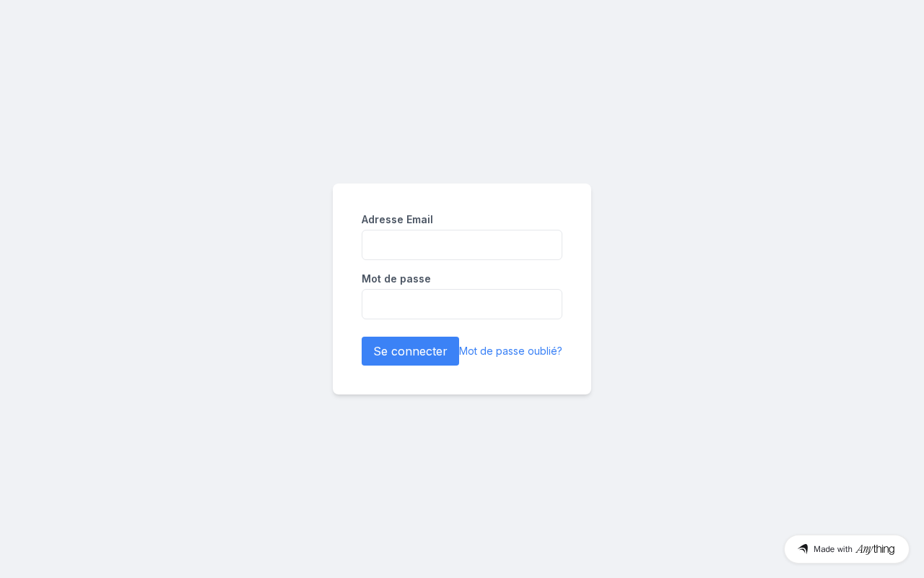The image size is (924, 578).
Task: Click the Se connecter button
Action: 410,351
